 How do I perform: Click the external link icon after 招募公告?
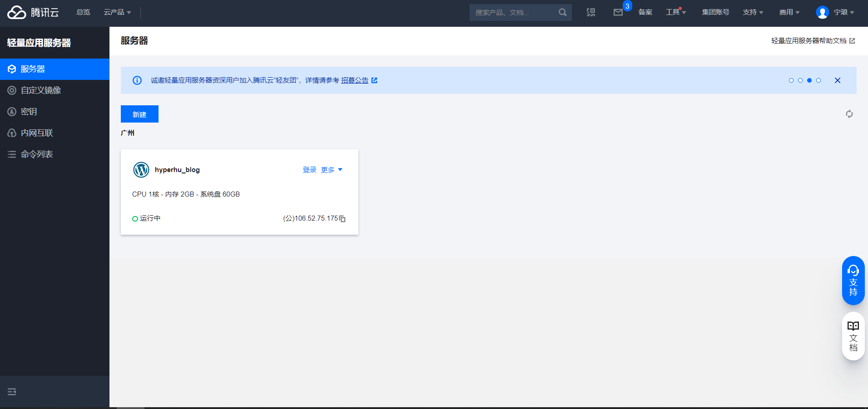point(374,80)
